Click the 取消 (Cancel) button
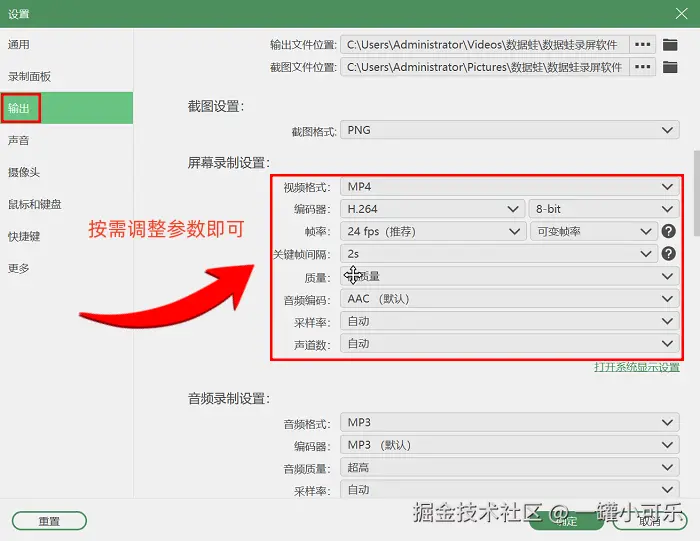700x541 pixels. tap(650, 521)
